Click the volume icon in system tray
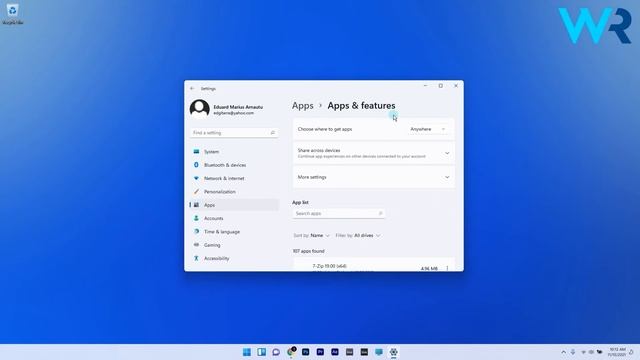640x360 pixels. click(591, 352)
